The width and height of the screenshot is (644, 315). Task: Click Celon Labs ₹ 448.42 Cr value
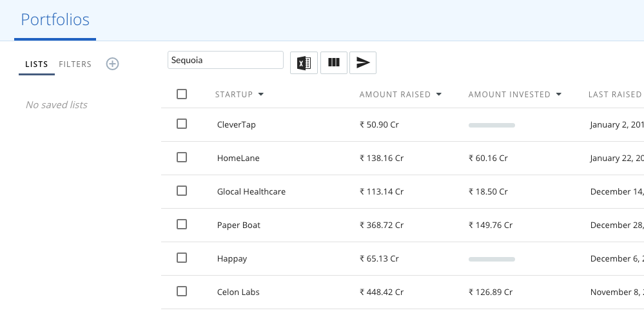382,292
